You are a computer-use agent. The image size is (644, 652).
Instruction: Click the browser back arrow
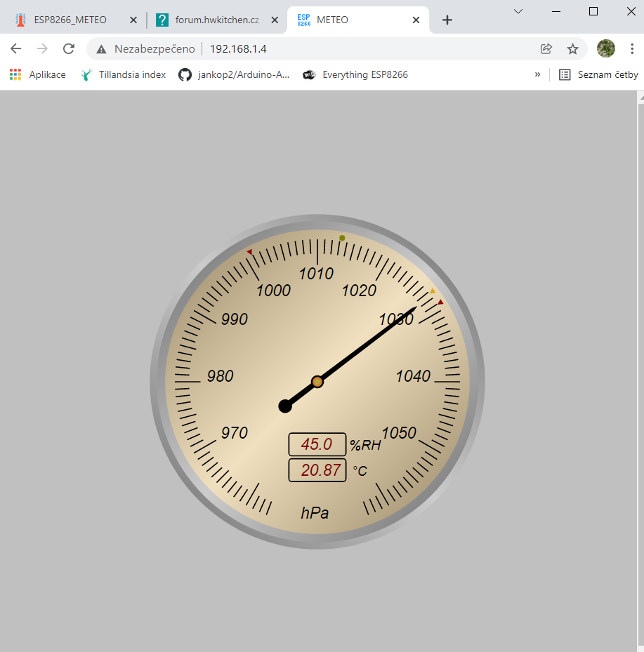[x=15, y=49]
